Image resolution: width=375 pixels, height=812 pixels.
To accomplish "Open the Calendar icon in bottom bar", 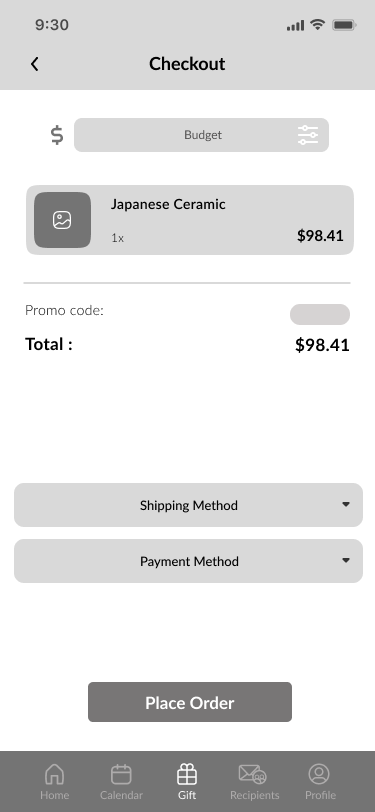I will click(x=121, y=775).
